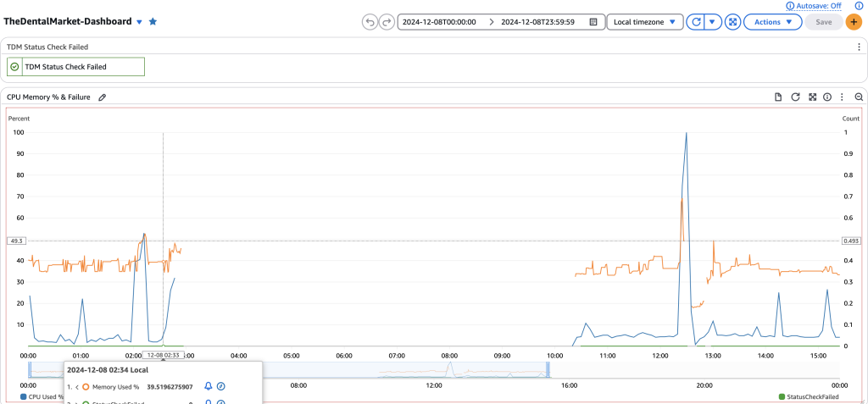This screenshot has width=868, height=404.
Task: Open the calendar date picker icon
Action: coord(593,22)
